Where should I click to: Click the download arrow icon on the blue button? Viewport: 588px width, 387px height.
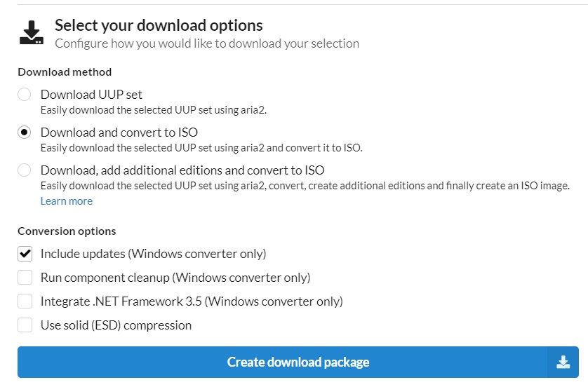(563, 362)
